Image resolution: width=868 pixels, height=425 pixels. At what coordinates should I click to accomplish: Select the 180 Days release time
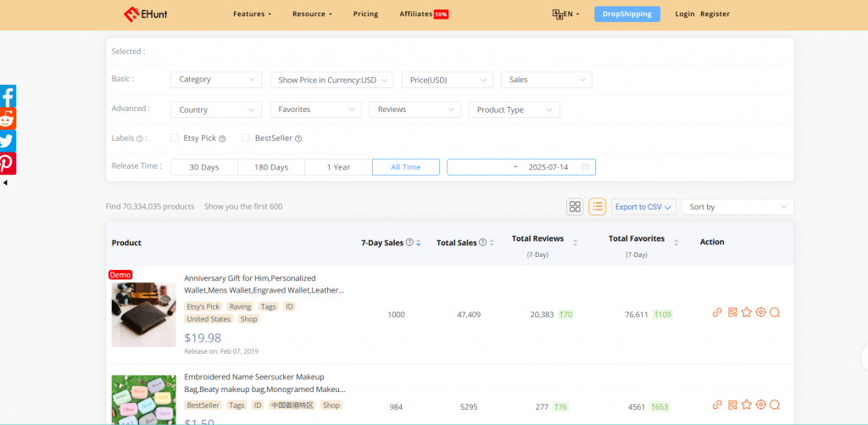pyautogui.click(x=271, y=167)
